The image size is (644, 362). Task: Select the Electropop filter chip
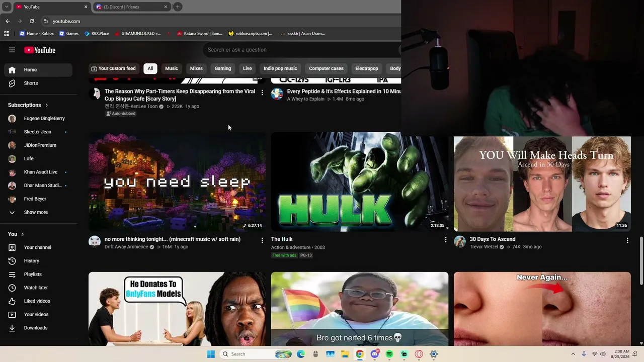tap(367, 68)
